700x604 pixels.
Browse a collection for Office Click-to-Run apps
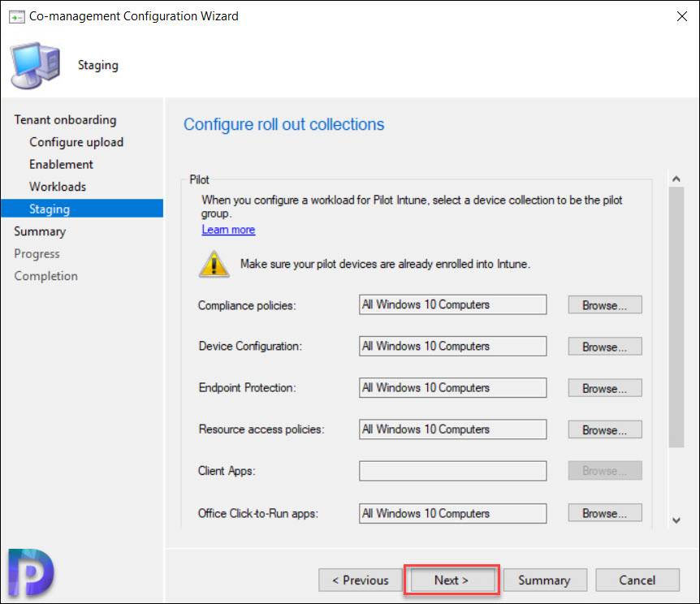coord(605,513)
